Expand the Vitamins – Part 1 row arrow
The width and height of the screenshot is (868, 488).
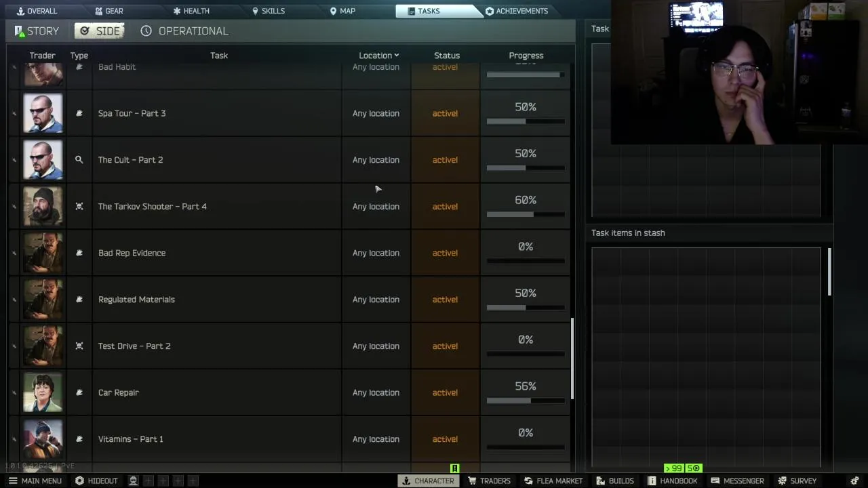tap(14, 439)
